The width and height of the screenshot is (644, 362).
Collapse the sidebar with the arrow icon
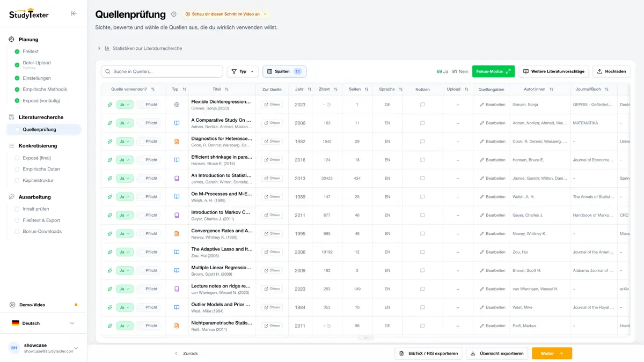click(74, 13)
